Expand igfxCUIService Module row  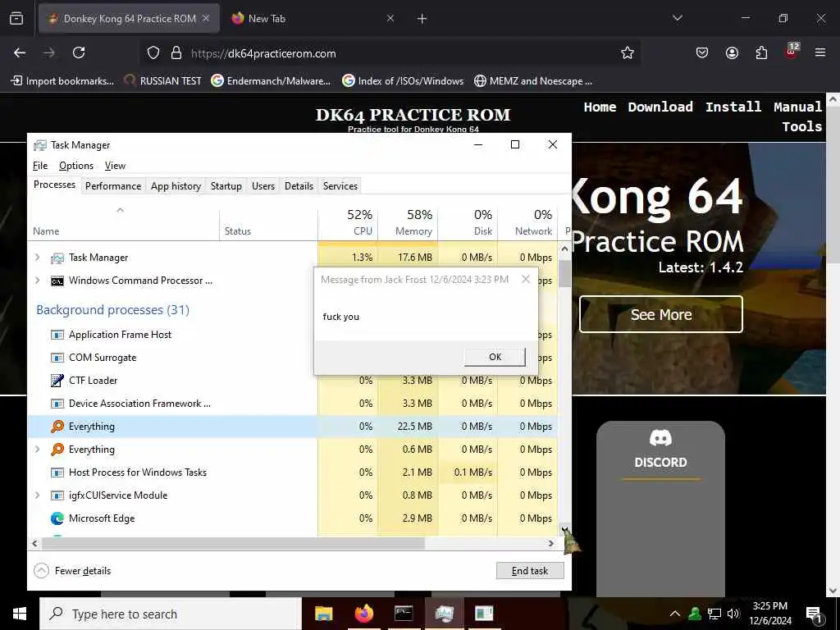[37, 495]
